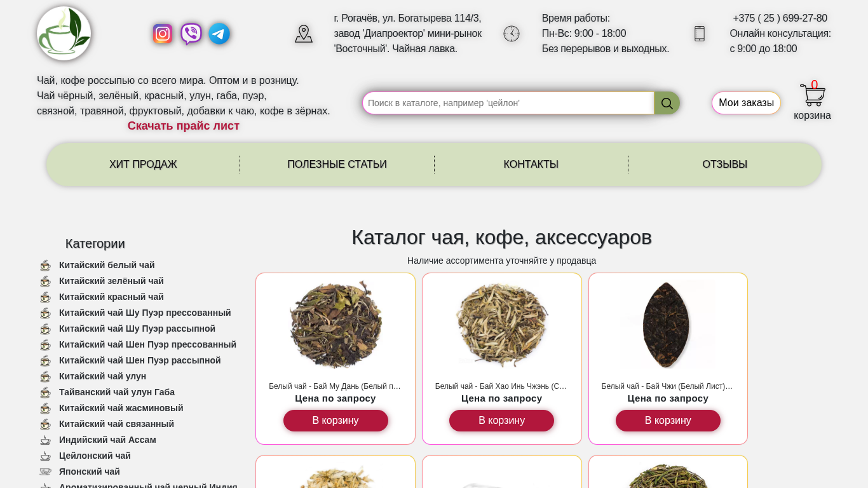The image size is (868, 488).
Task: Open the ПОЛЕЗНЫЕ СТАТЬИ menu item
Action: click(x=337, y=165)
